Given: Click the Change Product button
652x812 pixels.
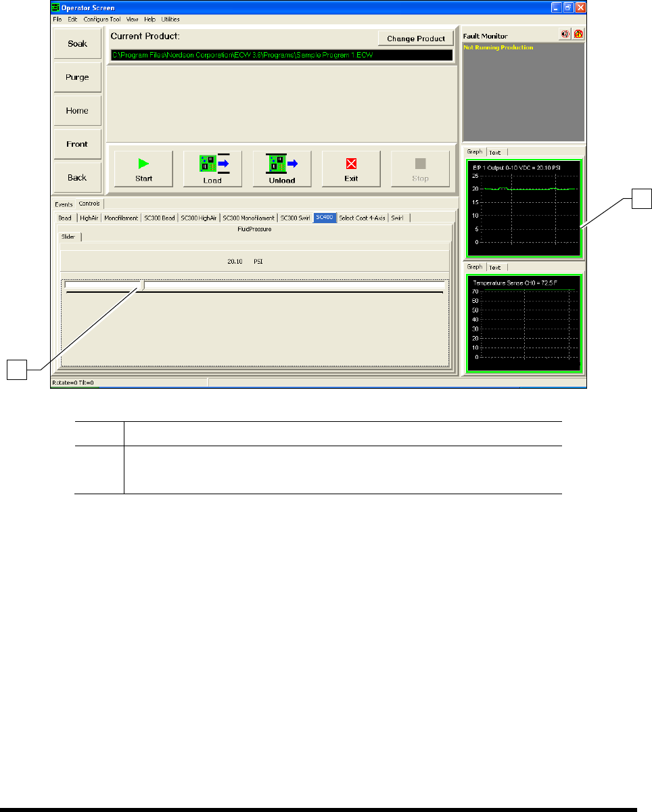Looking at the screenshot, I should tap(416, 39).
